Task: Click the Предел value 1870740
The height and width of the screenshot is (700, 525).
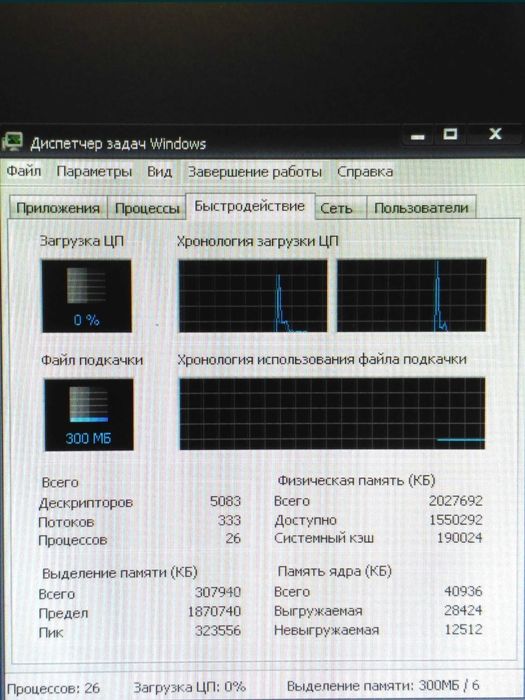Action: 215,611
